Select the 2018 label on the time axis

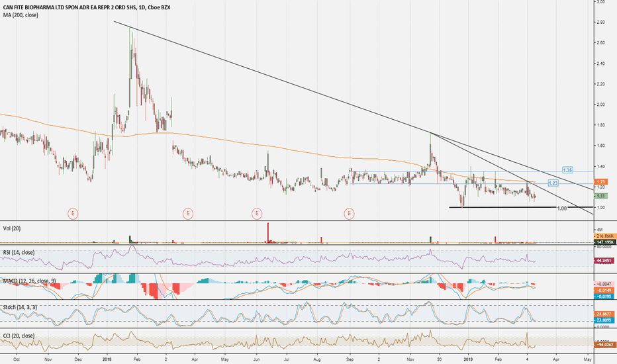click(x=107, y=359)
